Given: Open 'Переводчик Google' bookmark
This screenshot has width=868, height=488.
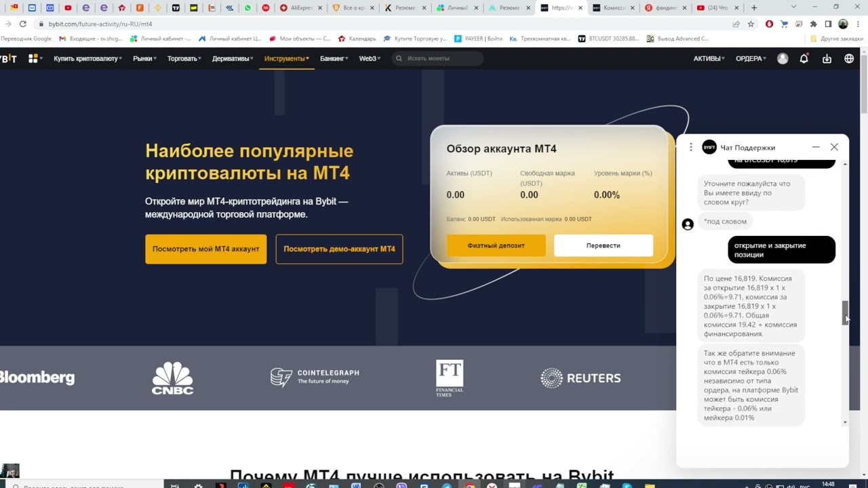Looking at the screenshot, I should tap(26, 39).
